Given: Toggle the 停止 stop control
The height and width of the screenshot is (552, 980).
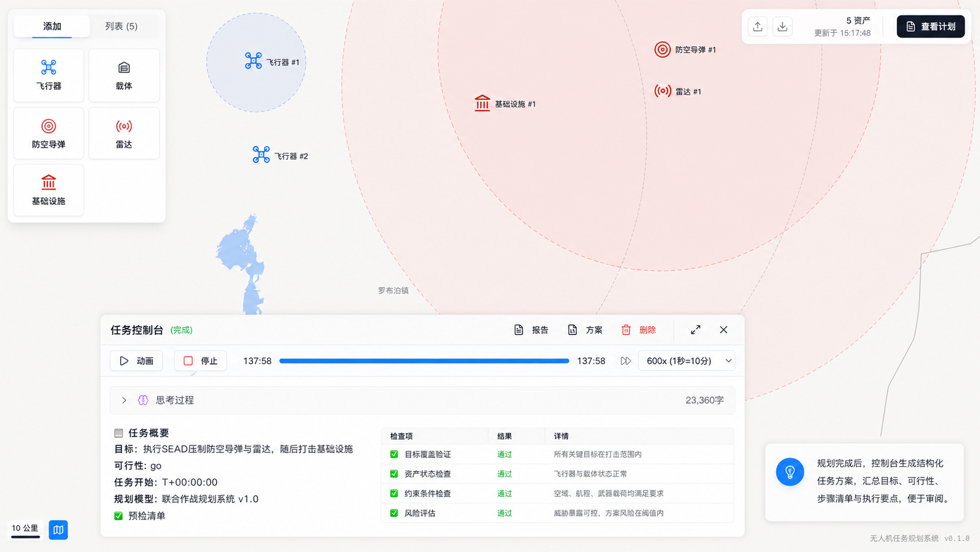Looking at the screenshot, I should click(200, 360).
